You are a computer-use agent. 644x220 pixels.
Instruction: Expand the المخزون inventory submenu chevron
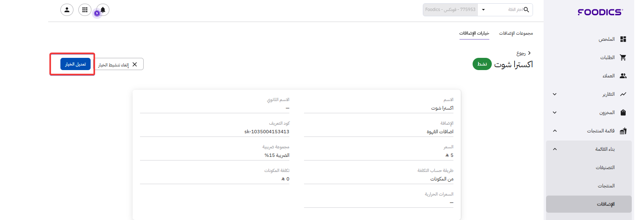point(555,112)
